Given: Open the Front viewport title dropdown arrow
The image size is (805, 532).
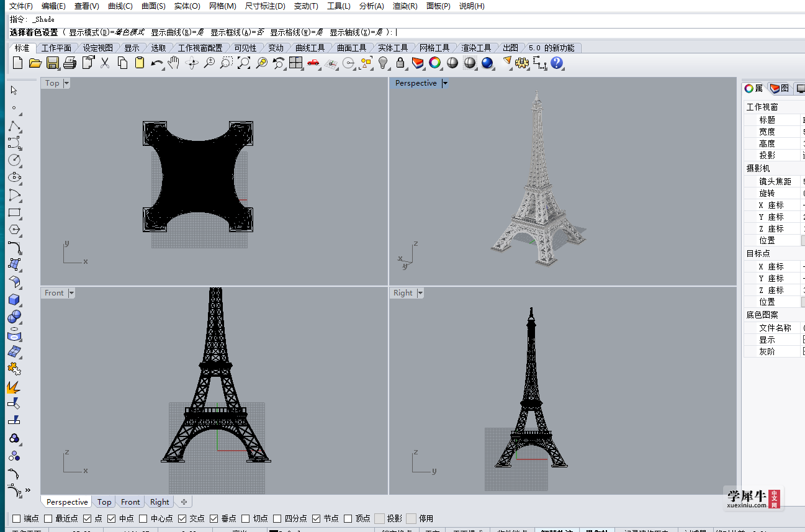Looking at the screenshot, I should click(x=71, y=293).
